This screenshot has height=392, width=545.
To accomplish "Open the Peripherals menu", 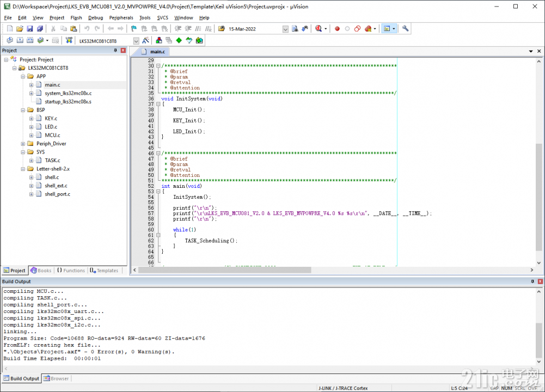I will click(x=121, y=18).
